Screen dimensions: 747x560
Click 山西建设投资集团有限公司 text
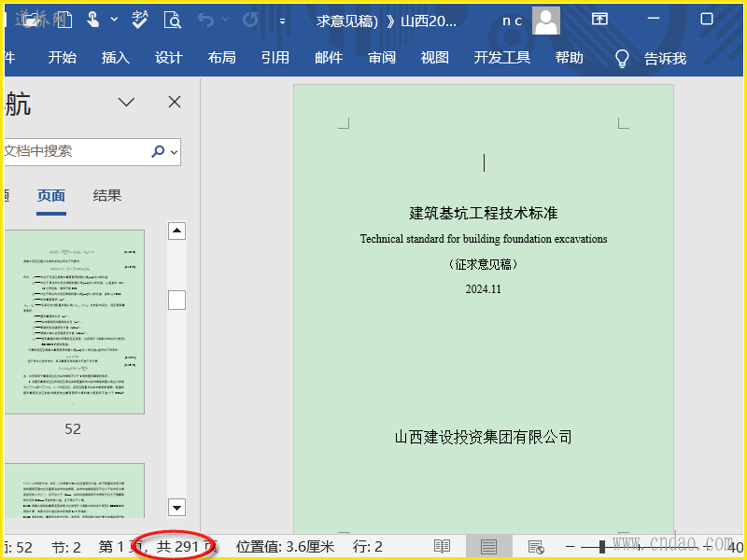pyautogui.click(x=483, y=437)
